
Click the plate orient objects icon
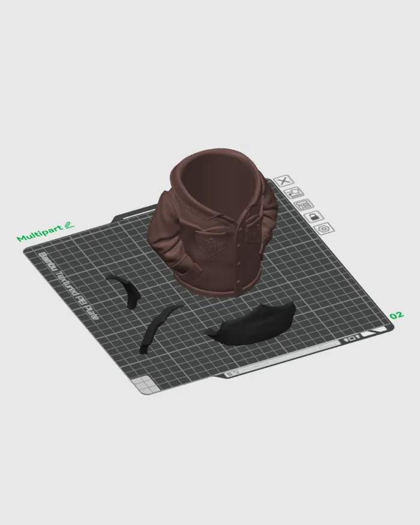point(295,192)
